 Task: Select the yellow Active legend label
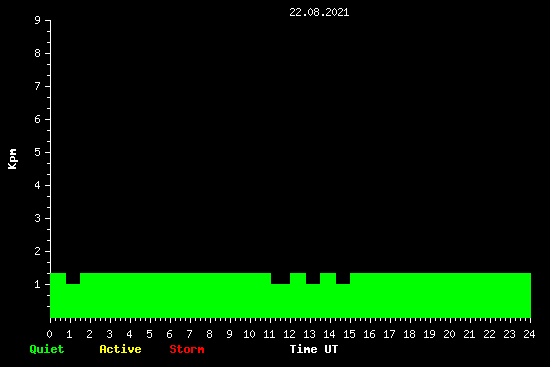pos(120,349)
